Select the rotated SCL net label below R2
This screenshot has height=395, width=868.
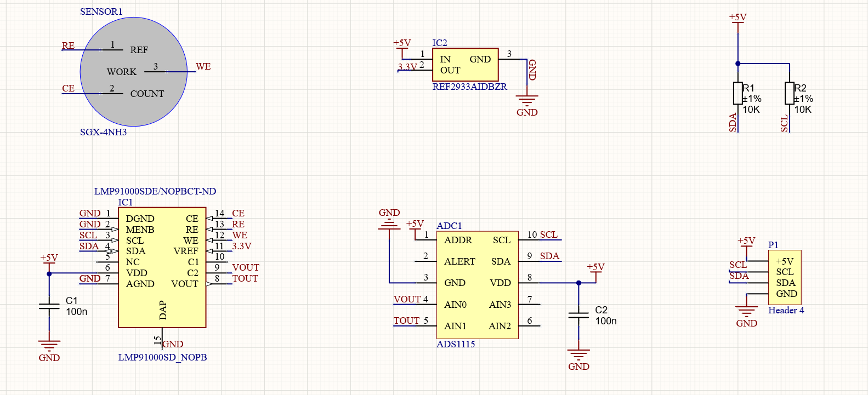(784, 123)
